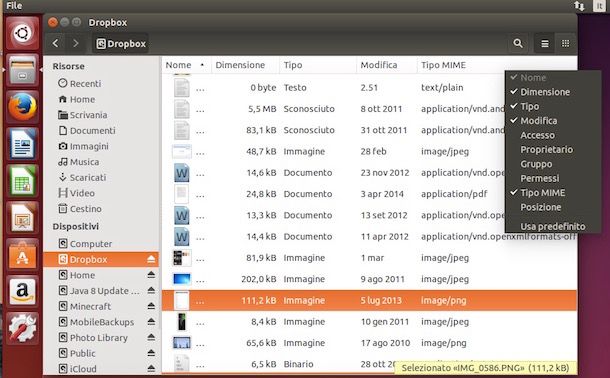Eject the Dropbox device
Image resolution: width=610 pixels, height=378 pixels.
point(151,259)
